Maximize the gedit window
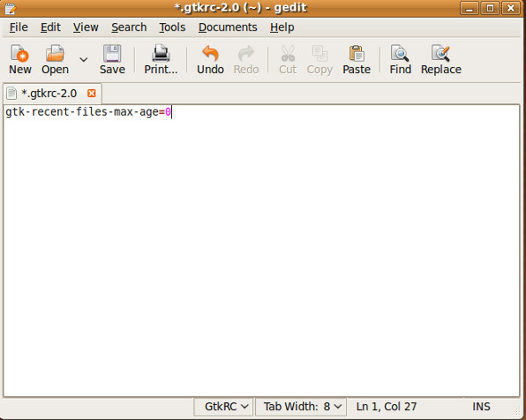Screen dimensions: 526x420 (489, 8)
